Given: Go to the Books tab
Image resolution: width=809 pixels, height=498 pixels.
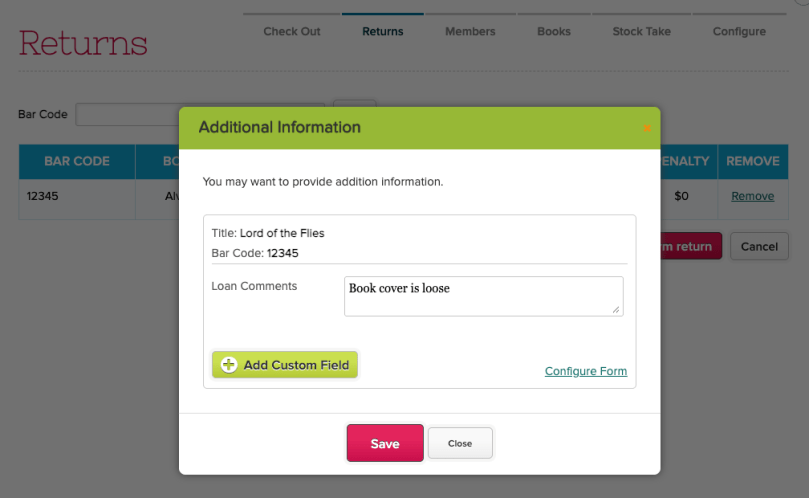Looking at the screenshot, I should click(x=554, y=31).
